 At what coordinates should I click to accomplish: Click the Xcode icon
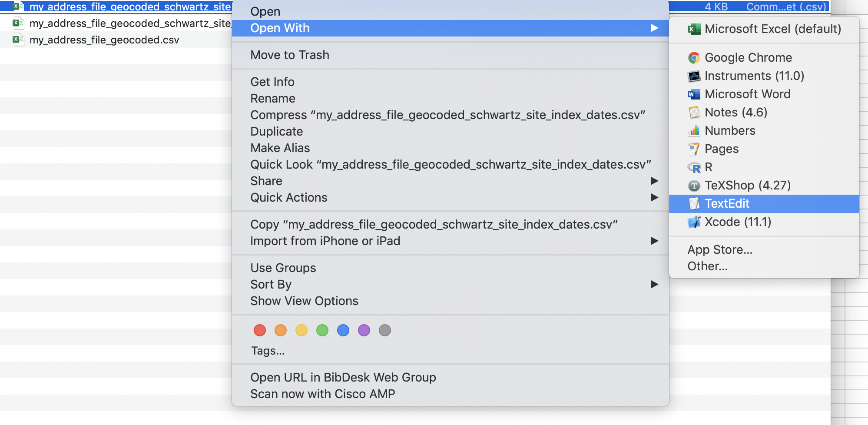pyautogui.click(x=694, y=222)
